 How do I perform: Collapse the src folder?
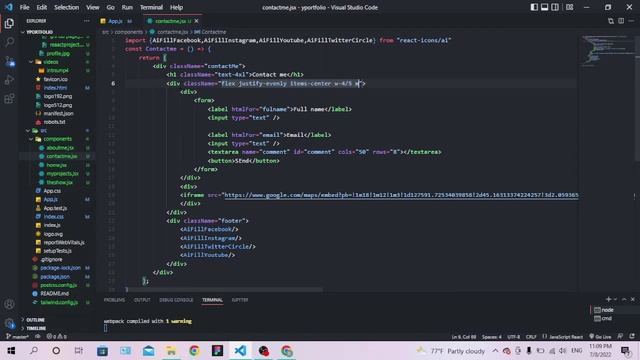pyautogui.click(x=44, y=131)
